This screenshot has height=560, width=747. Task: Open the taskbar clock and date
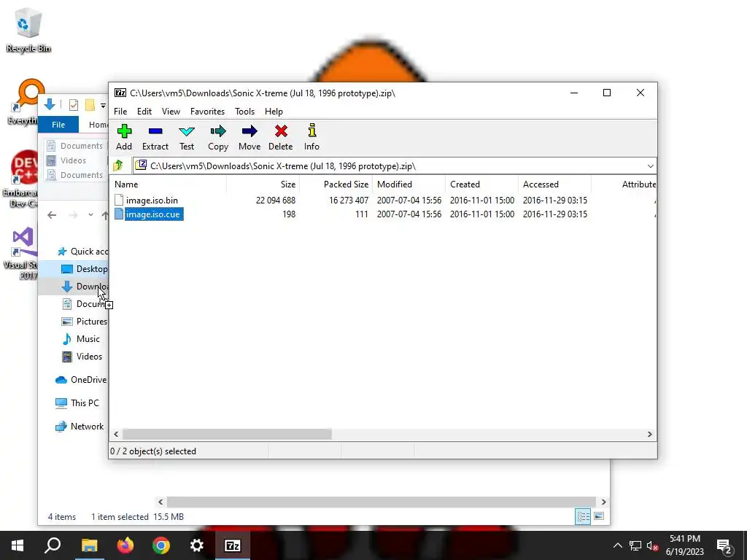click(685, 545)
